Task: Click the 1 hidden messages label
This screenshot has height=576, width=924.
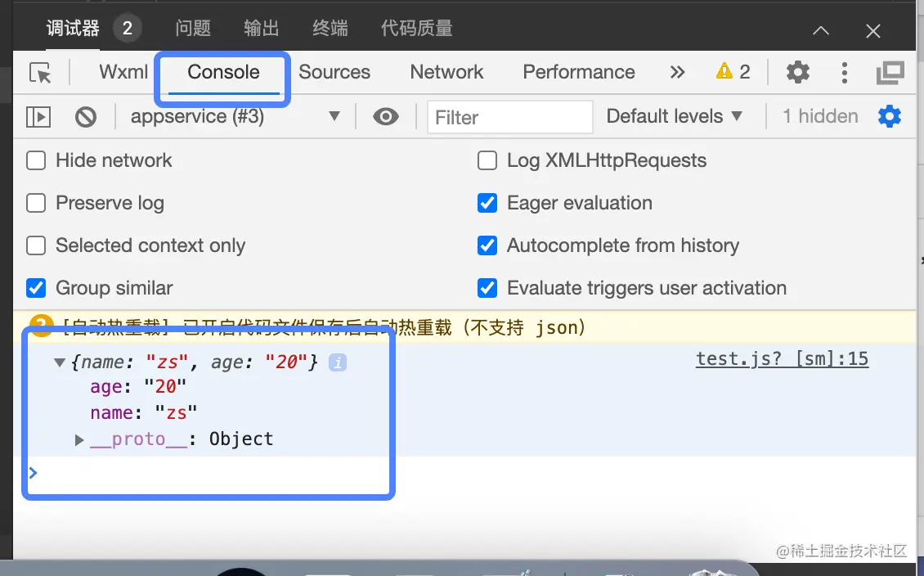Action: coord(820,116)
